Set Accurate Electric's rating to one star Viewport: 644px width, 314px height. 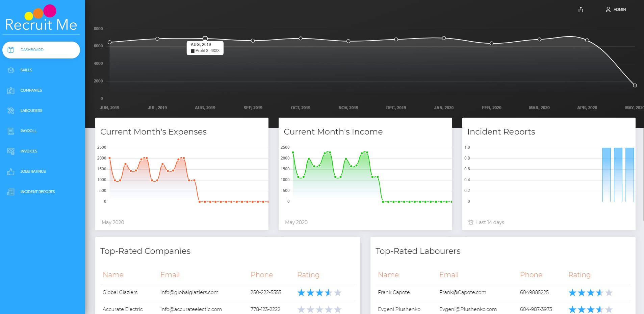click(x=301, y=309)
